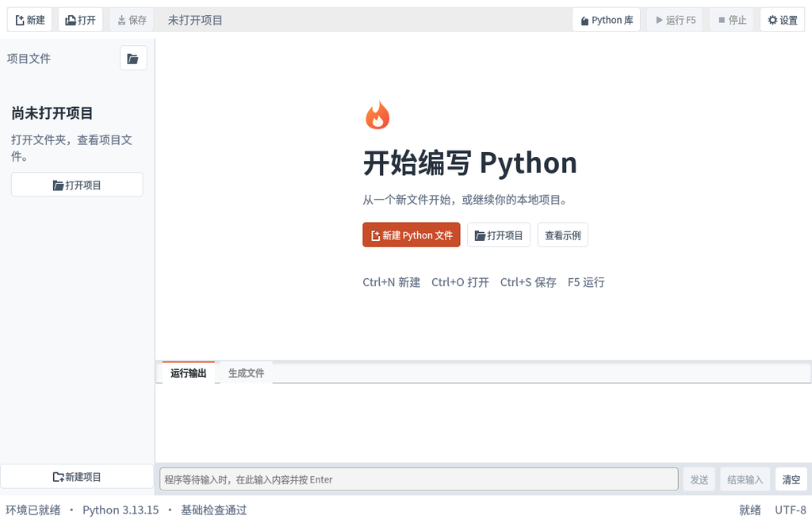This screenshot has width=812, height=523.
Task: Click the Ctrl+S 保存 shortcut hint
Action: pos(528,282)
